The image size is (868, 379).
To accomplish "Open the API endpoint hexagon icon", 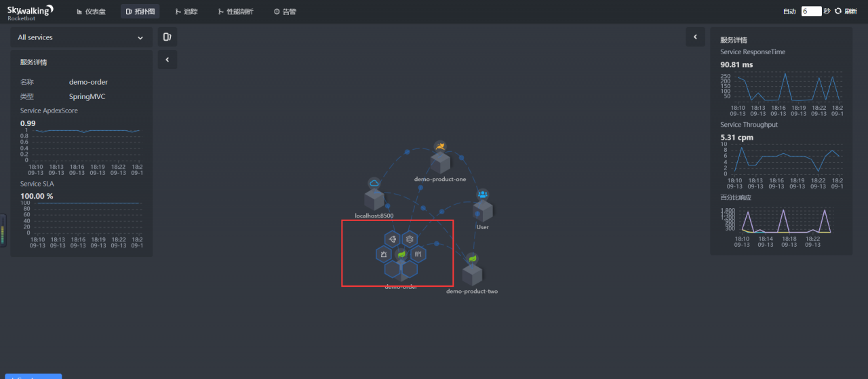I will tap(418, 254).
